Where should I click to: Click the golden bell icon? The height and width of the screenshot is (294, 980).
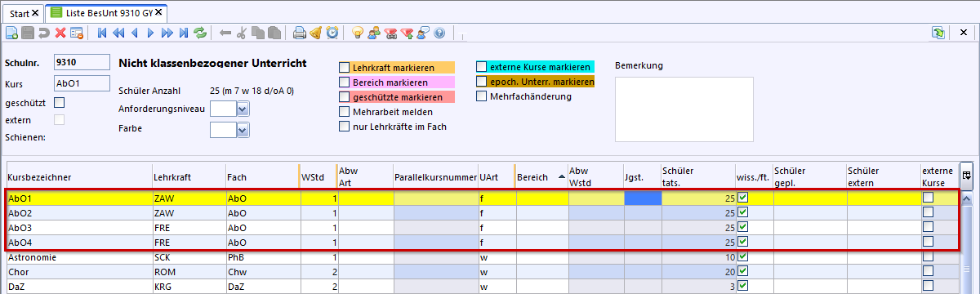pyautogui.click(x=316, y=33)
